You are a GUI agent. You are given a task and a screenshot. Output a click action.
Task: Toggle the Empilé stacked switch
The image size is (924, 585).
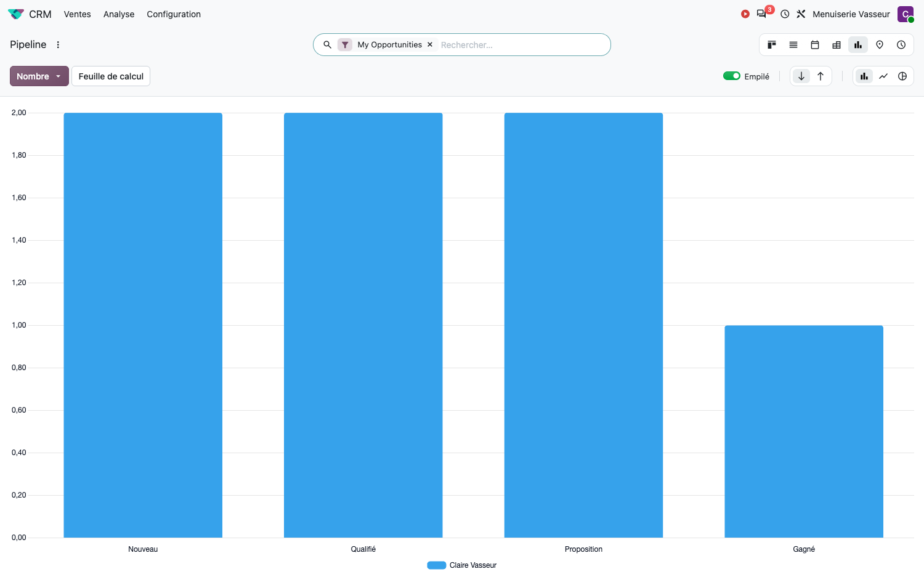[732, 76]
